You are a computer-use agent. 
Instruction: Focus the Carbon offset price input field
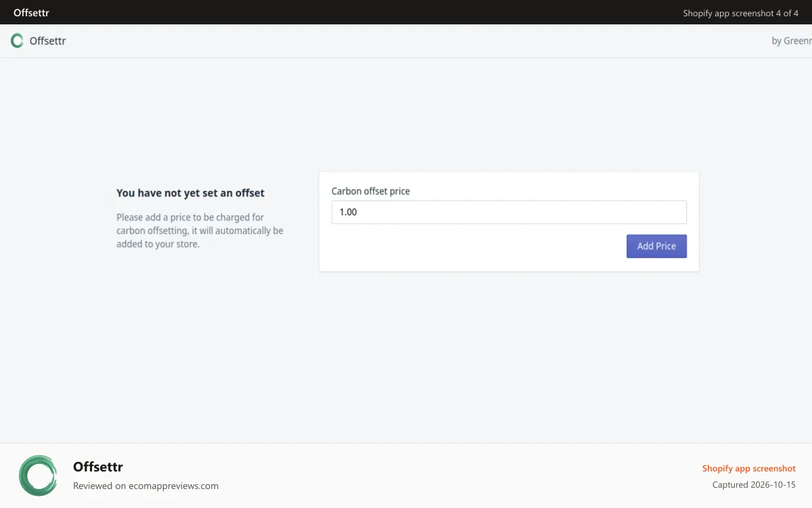coord(509,212)
